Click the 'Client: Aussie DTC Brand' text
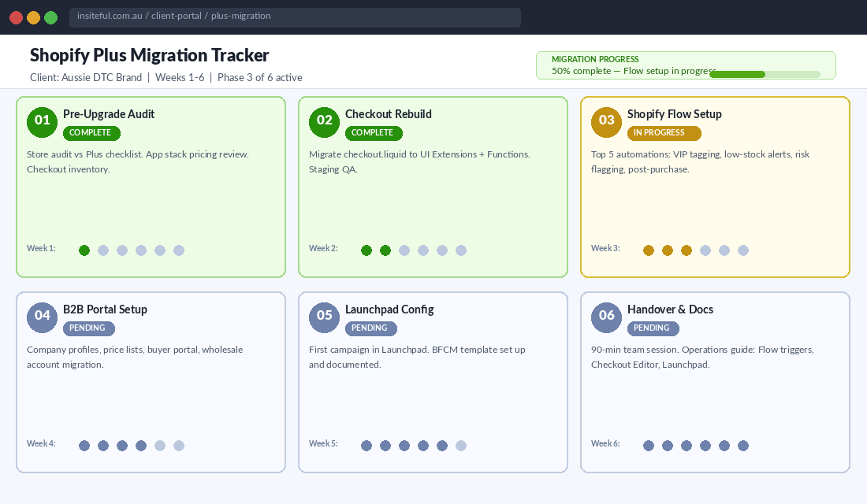The width and height of the screenshot is (867, 504). point(86,77)
